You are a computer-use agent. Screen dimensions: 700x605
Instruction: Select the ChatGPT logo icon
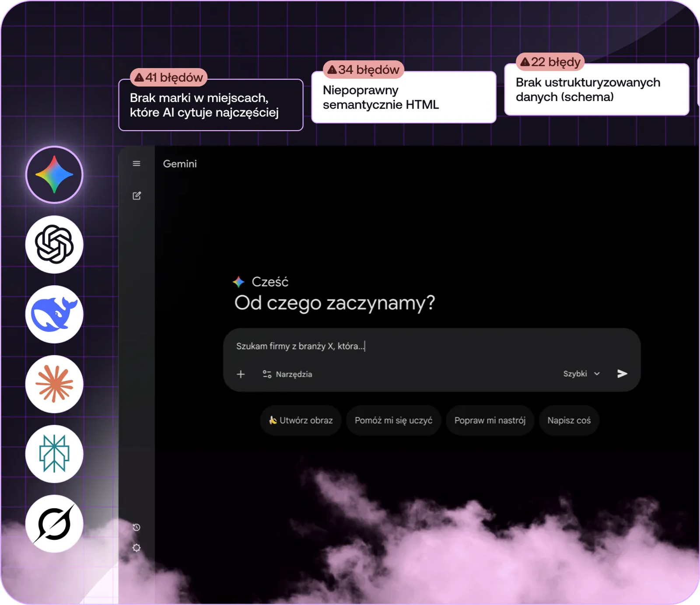coord(54,245)
